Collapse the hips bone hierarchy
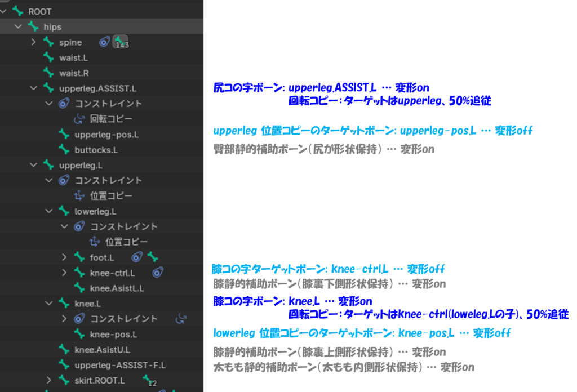This screenshot has height=392, width=577. 18,26
